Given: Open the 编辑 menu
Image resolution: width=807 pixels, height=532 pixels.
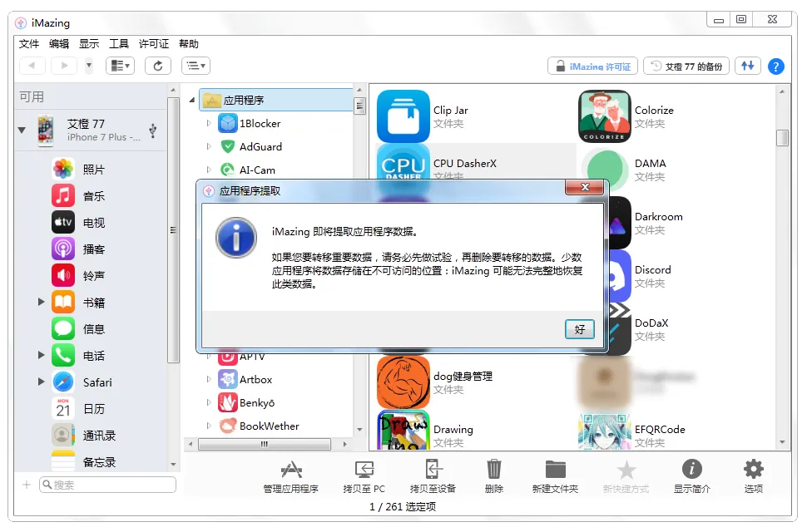Looking at the screenshot, I should pyautogui.click(x=59, y=44).
